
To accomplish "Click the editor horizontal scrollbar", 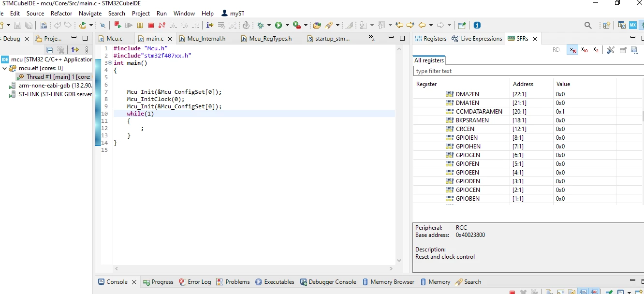I will tap(254, 268).
